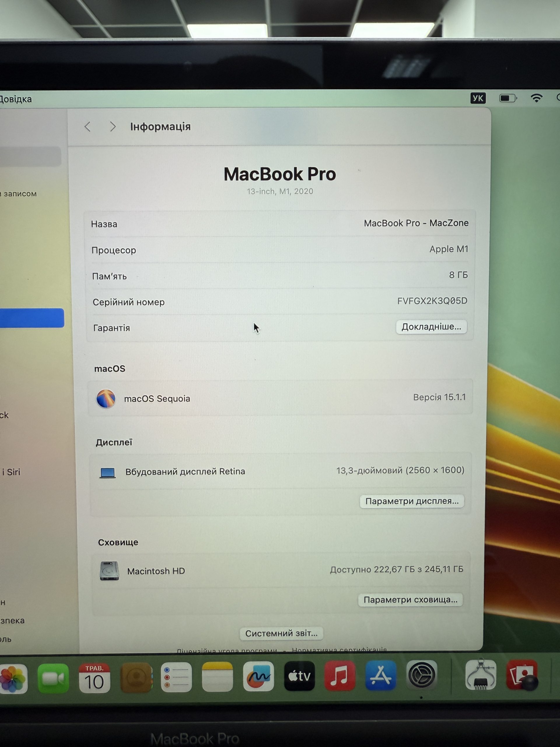Open the Photos app in the Dock

coord(13,678)
